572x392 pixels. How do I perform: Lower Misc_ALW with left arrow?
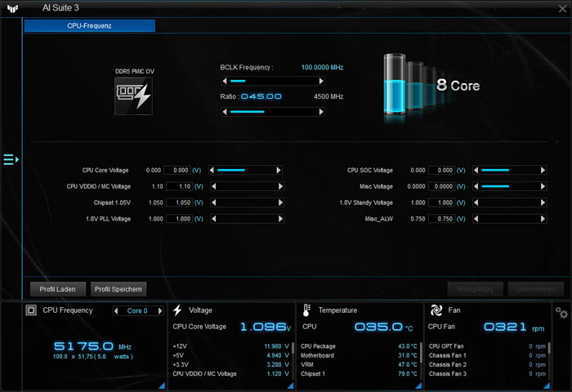476,219
